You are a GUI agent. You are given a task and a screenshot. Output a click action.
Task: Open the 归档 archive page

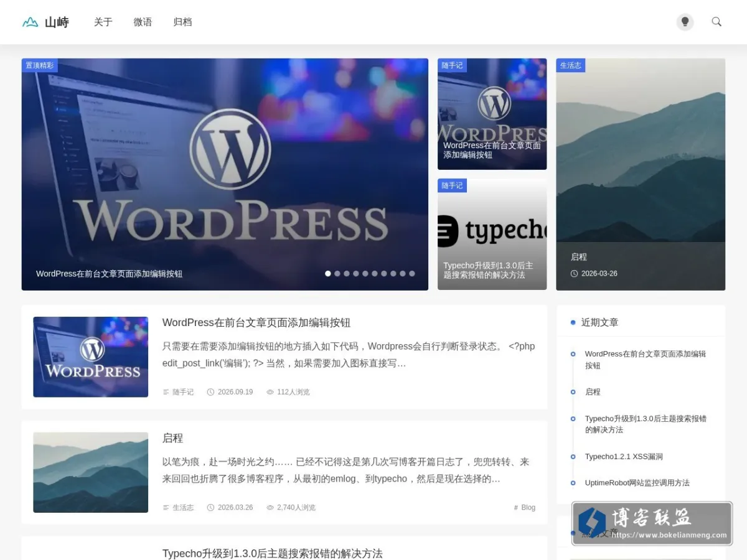coord(182,22)
